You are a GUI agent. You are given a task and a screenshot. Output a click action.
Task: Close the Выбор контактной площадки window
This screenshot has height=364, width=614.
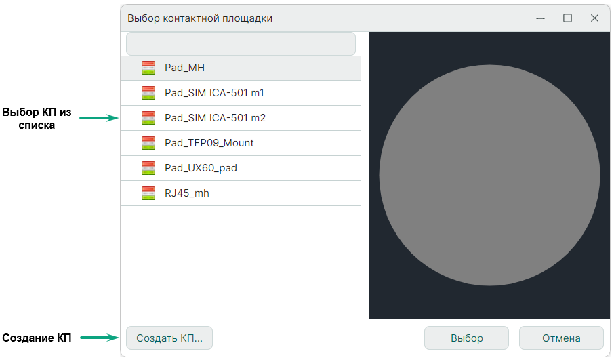(x=594, y=18)
